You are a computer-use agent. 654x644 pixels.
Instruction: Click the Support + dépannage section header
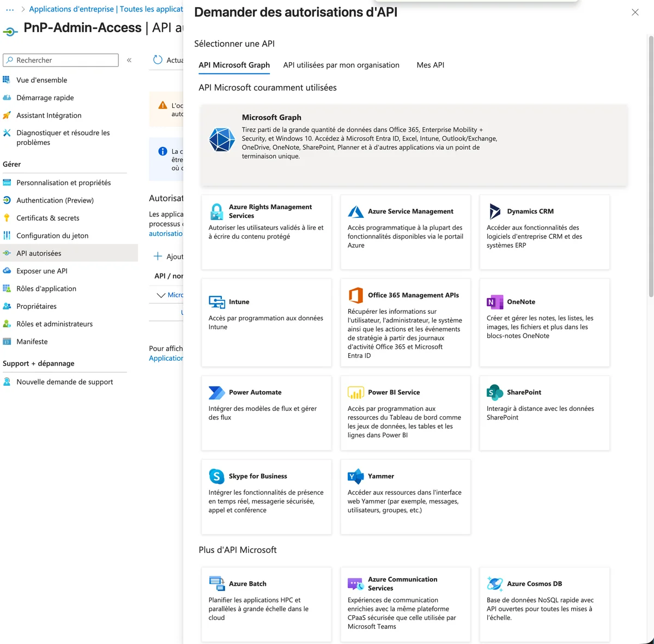pos(39,363)
